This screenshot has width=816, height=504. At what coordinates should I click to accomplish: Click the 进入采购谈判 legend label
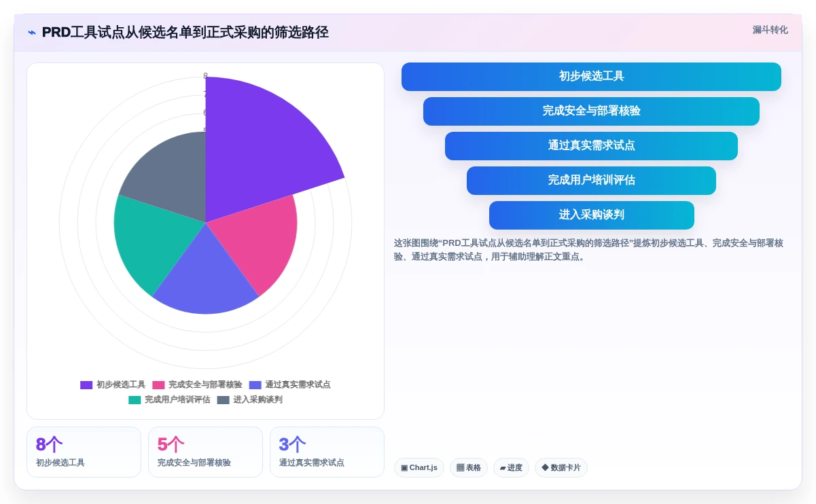pyautogui.click(x=258, y=400)
